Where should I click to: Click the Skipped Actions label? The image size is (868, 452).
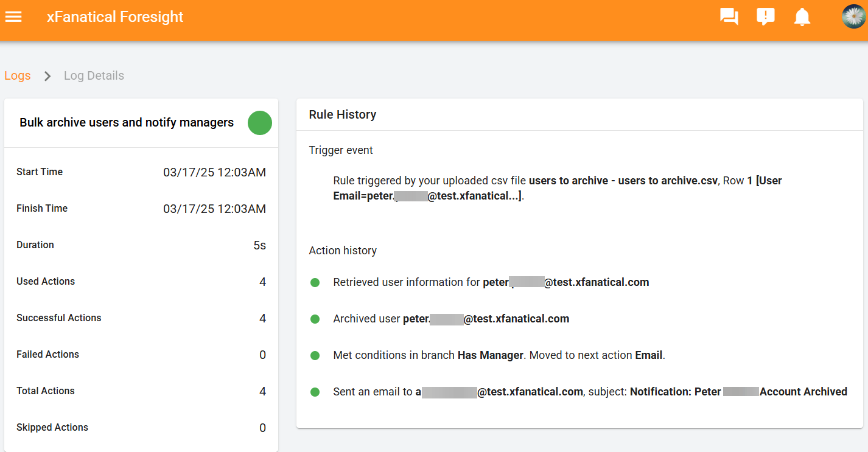[52, 428]
